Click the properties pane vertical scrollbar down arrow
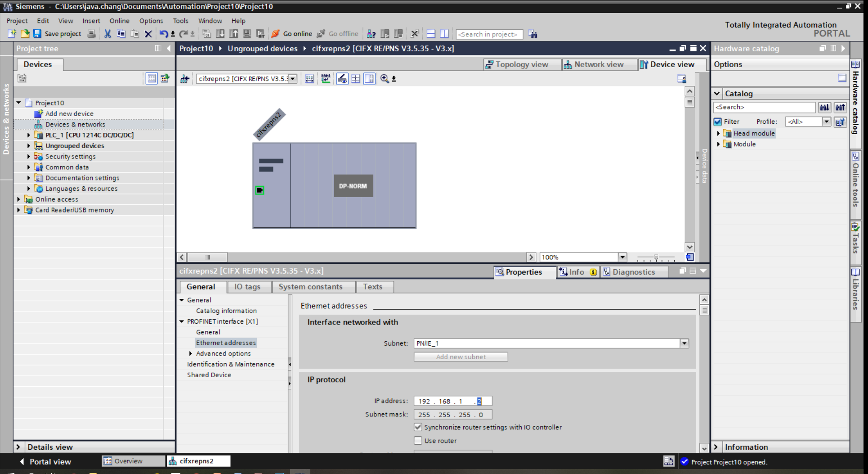The image size is (868, 474). (x=704, y=448)
